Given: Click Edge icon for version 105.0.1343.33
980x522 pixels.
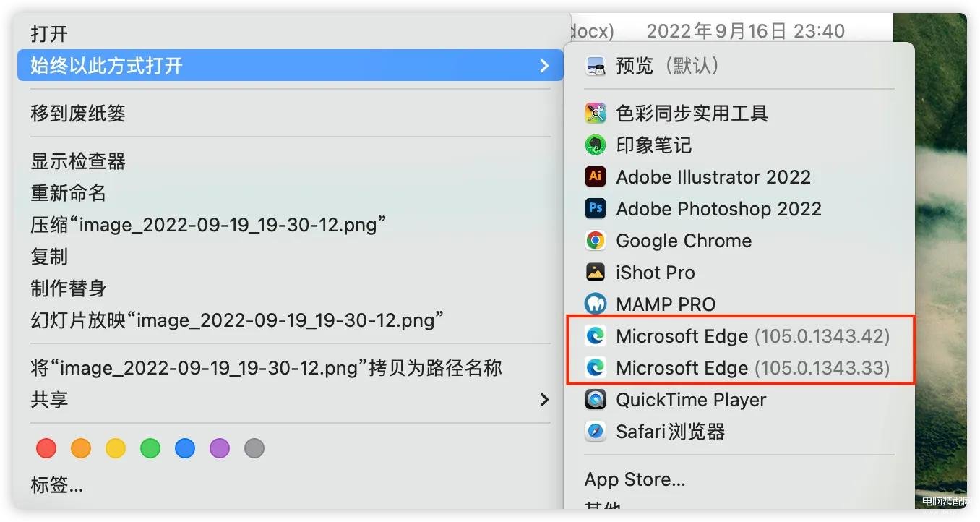Looking at the screenshot, I should [596, 368].
